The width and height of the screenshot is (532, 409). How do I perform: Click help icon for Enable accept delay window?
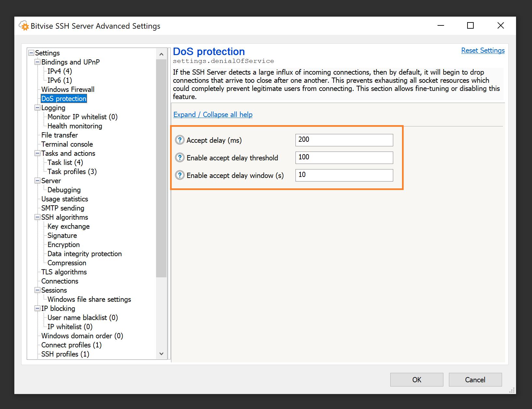pyautogui.click(x=180, y=175)
